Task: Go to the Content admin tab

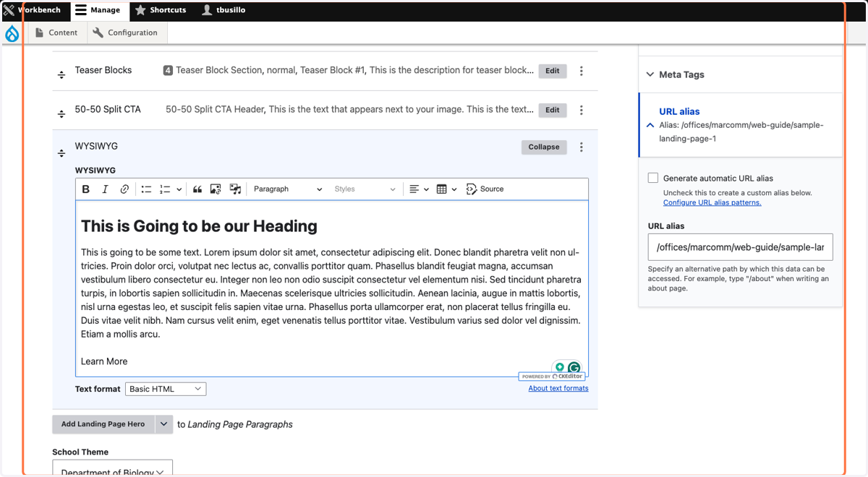Action: click(56, 33)
